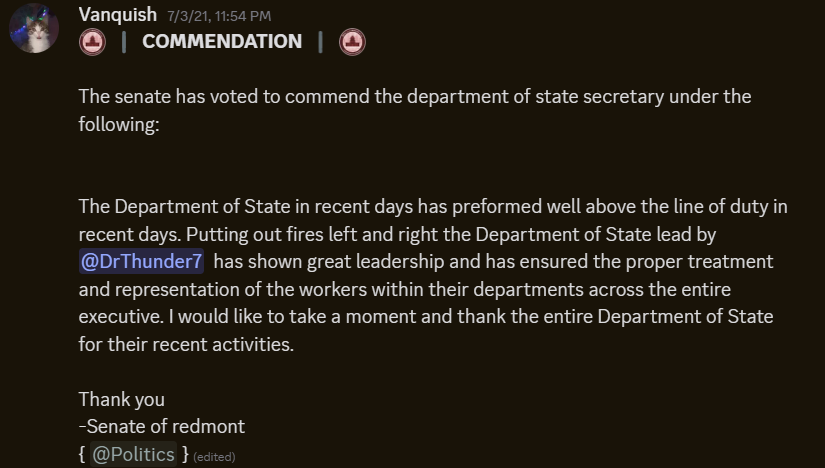Click the divider bar left of COMMENDATION
Viewport: 825px width, 468px height.
click(x=124, y=42)
